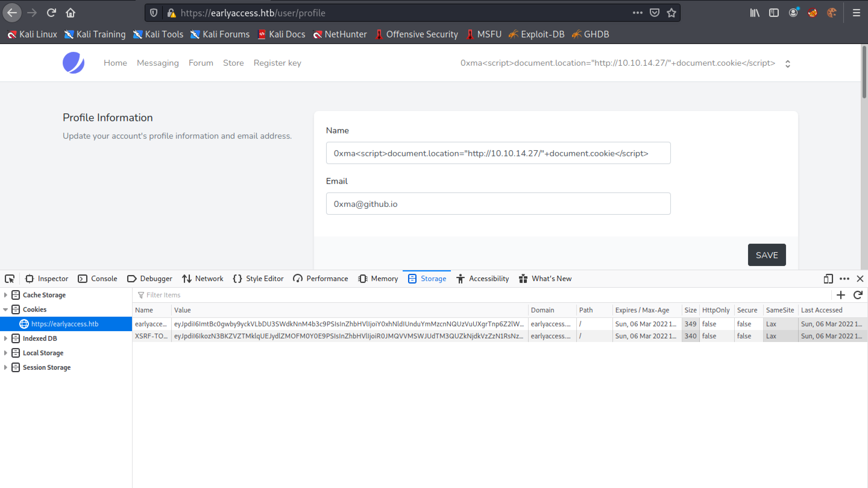Expand the Local Storage tree node
Viewport: 868px width, 488px height.
5,353
